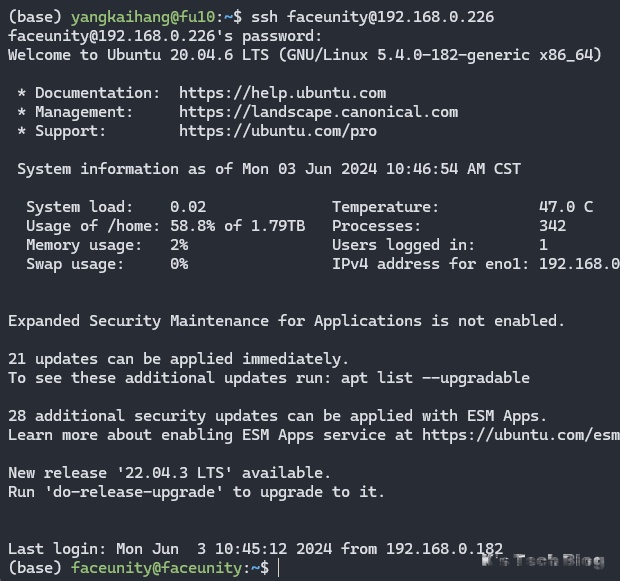The image size is (620, 581).
Task: Click the System load value 0.02
Action: click(188, 207)
